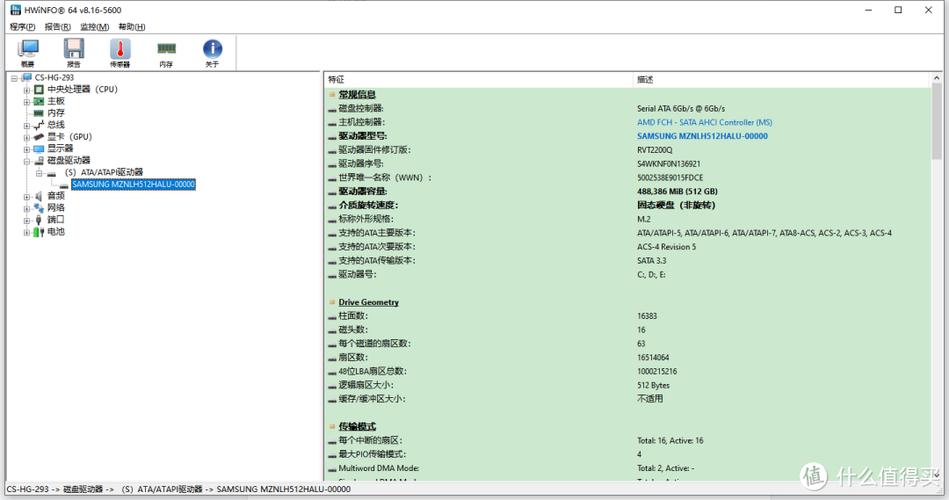This screenshot has height=500, width=949.
Task: Expand the 音频 tree node
Action: pos(27,196)
